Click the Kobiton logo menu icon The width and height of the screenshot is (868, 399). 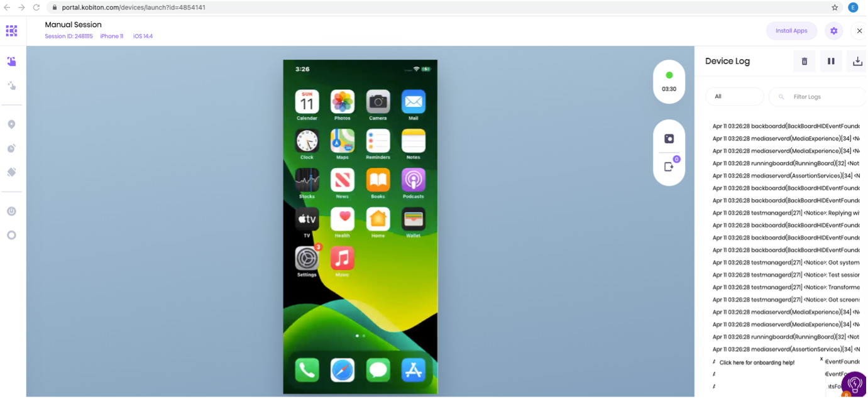(x=11, y=31)
